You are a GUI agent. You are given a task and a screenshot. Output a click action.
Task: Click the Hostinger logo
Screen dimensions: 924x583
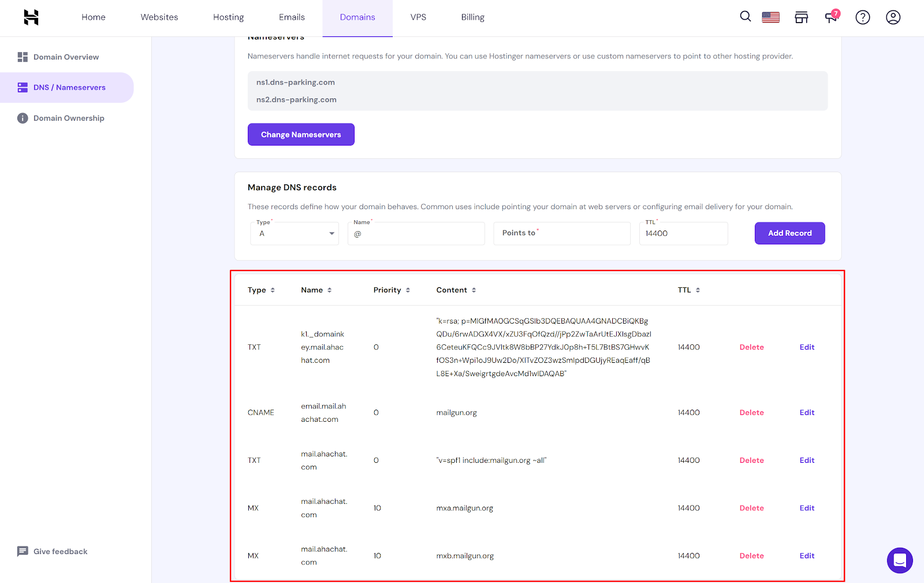(31, 17)
